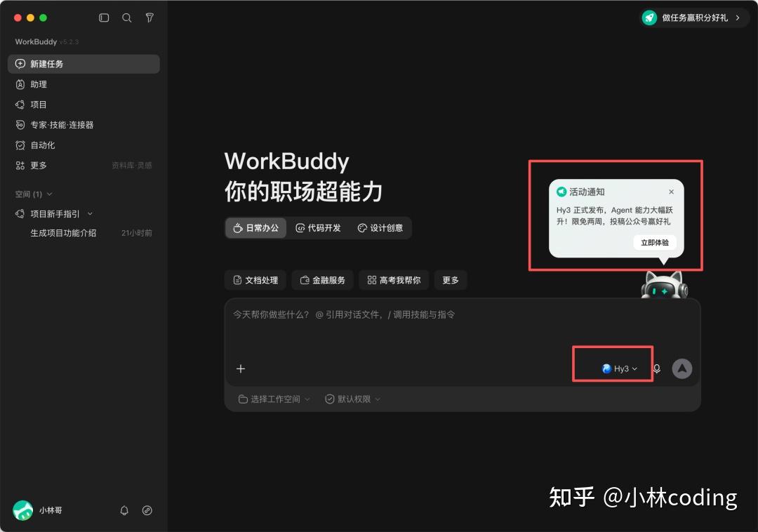Screen dimensions: 758x532
Task: Click the filter funnel icon in sidebar header
Action: pos(150,18)
